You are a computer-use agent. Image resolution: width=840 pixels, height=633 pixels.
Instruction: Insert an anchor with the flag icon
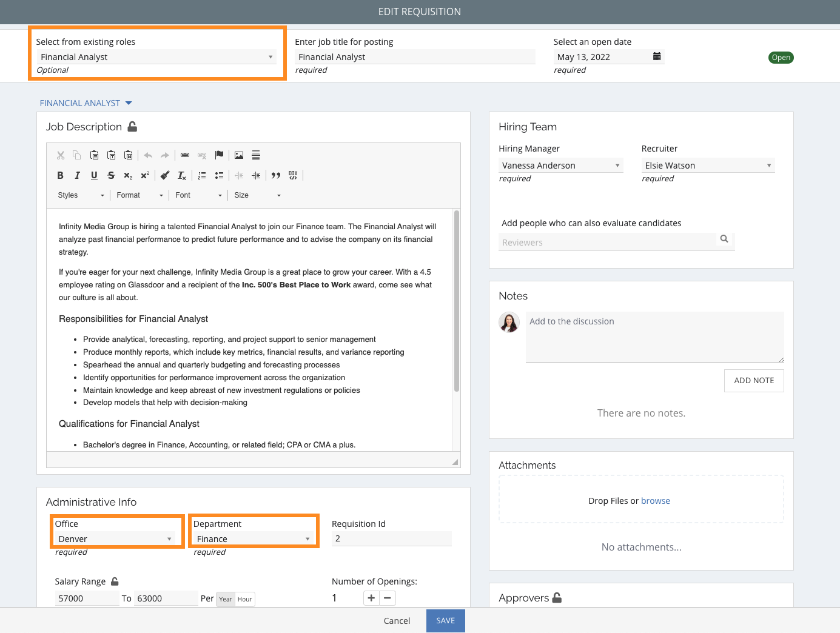click(219, 155)
